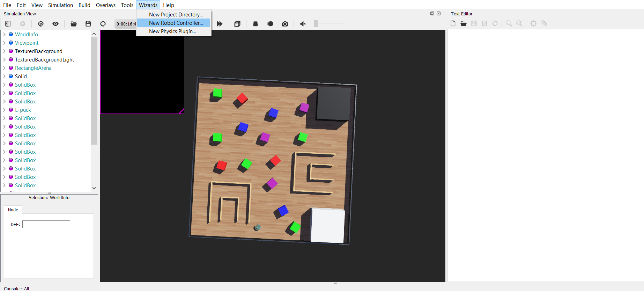Click scene tree scrollbar down arrow
The width and height of the screenshot is (644, 291).
(94, 188)
